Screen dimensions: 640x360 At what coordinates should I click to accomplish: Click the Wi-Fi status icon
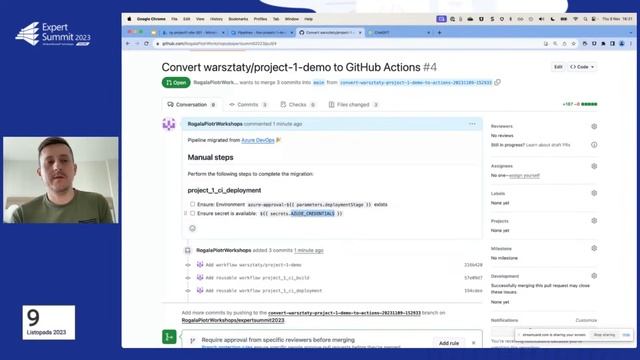tap(575, 19)
